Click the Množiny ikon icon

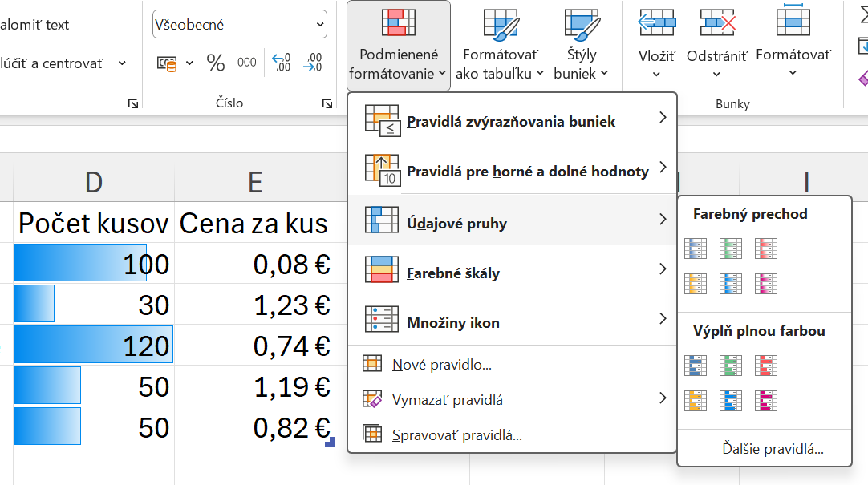coord(382,319)
